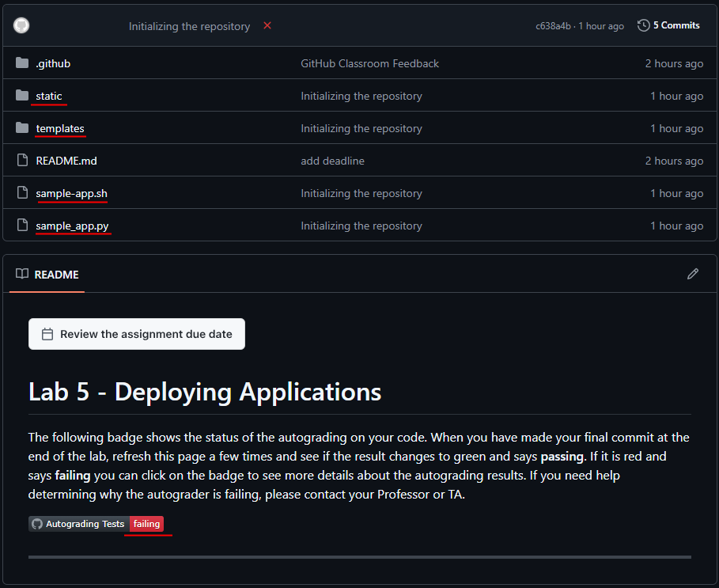Open the templates folder
719x588 pixels.
(x=60, y=128)
